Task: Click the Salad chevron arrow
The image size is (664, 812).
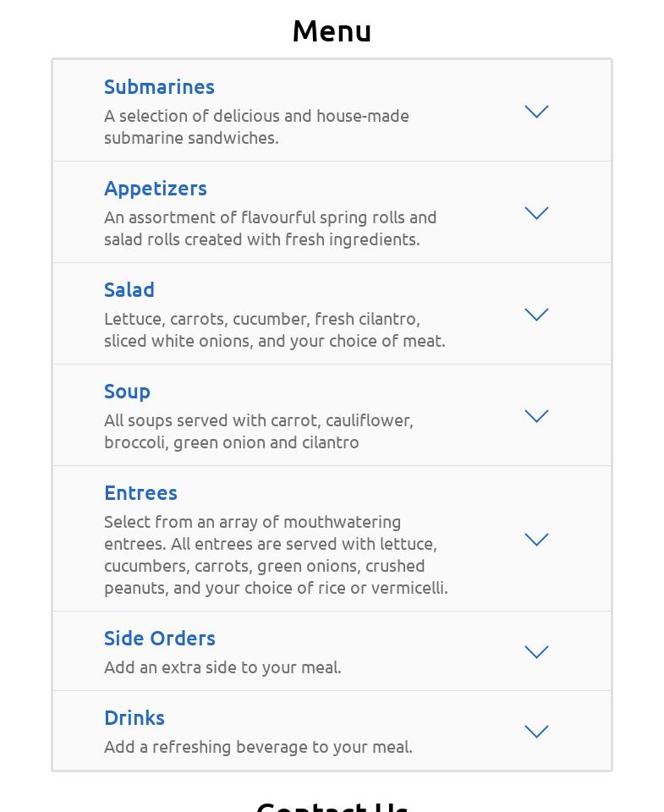Action: tap(536, 315)
